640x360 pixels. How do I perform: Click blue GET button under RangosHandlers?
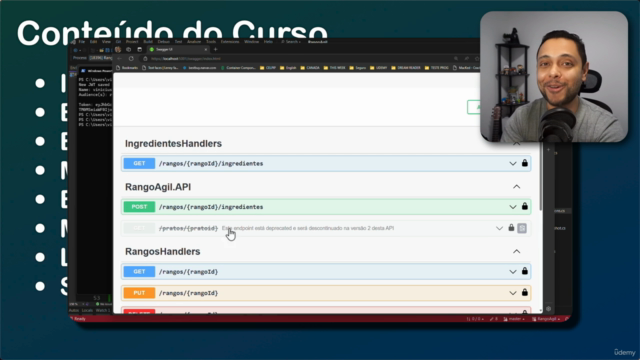[x=139, y=271]
